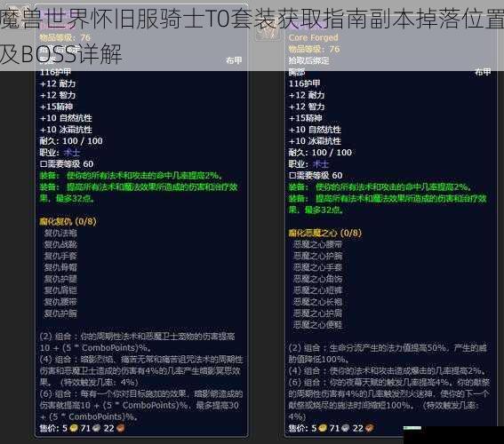Select set piece '恶魔之心便鞋'
Screen dimensions: 504x444
[x=317, y=325]
